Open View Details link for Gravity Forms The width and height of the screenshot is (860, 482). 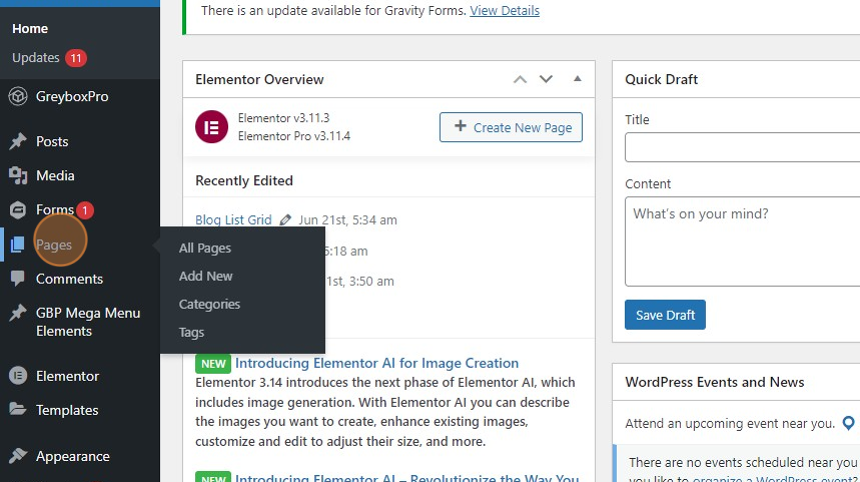pyautogui.click(x=505, y=10)
